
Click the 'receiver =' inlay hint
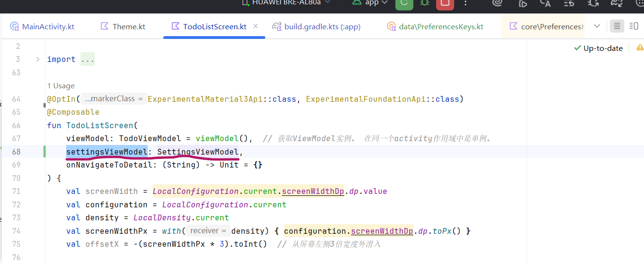point(208,231)
